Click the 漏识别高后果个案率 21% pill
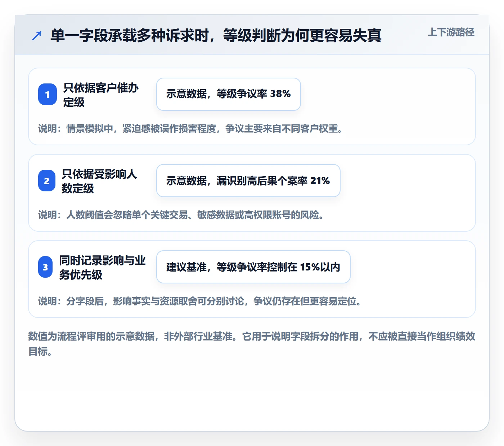This screenshot has height=446, width=504. (248, 181)
